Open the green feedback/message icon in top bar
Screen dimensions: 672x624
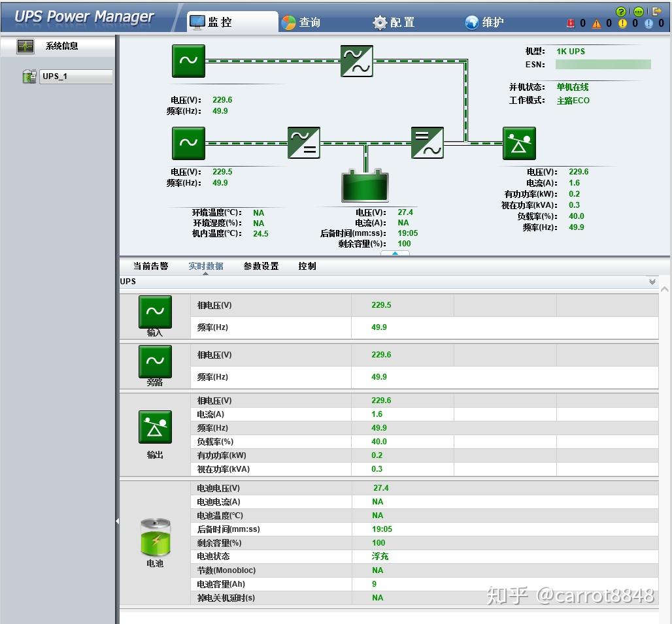[637, 12]
